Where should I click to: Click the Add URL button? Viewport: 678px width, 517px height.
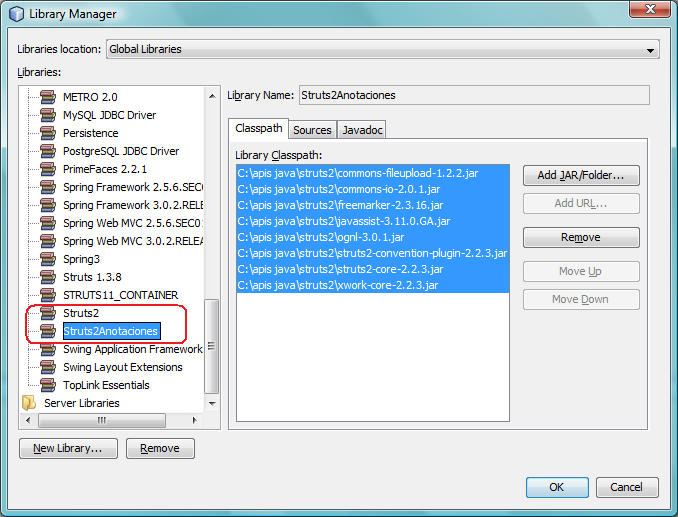[581, 204]
